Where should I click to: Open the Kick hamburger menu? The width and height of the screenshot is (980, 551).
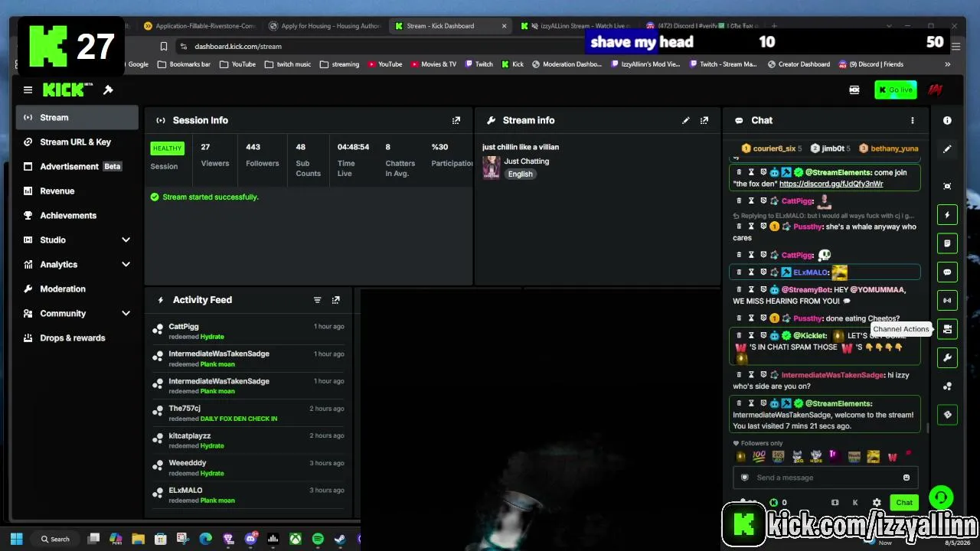pyautogui.click(x=28, y=90)
